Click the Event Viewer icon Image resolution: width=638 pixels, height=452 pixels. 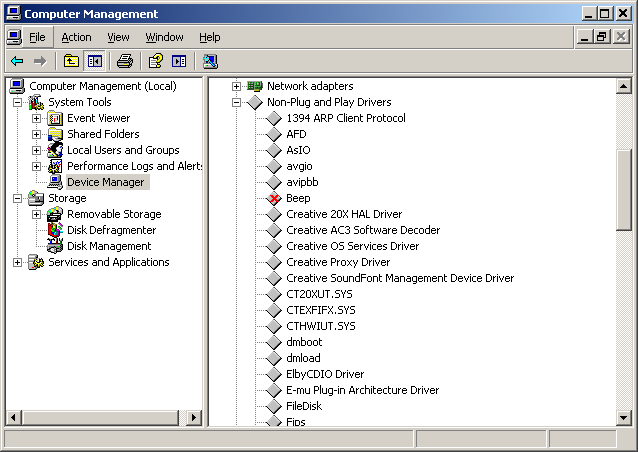tap(55, 118)
